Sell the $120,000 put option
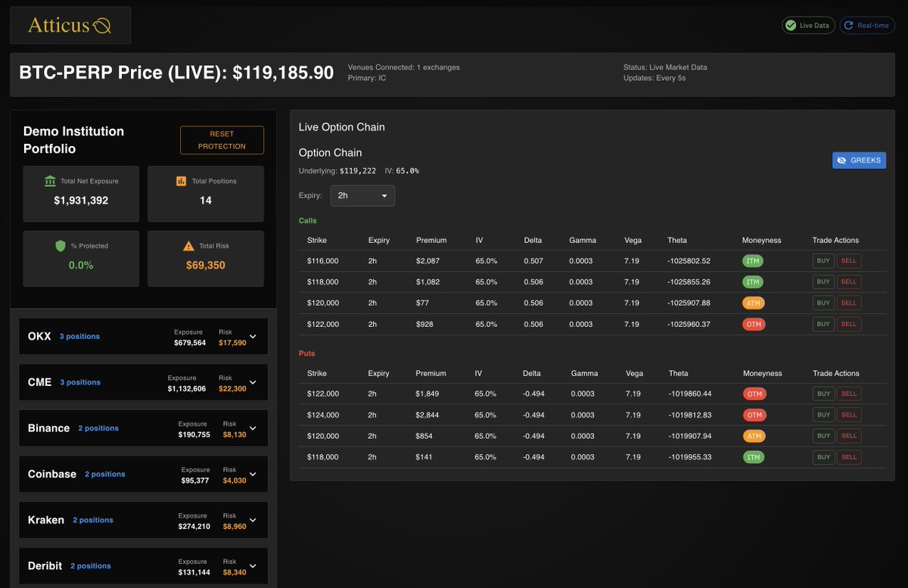Viewport: 908px width, 588px height. pyautogui.click(x=849, y=436)
